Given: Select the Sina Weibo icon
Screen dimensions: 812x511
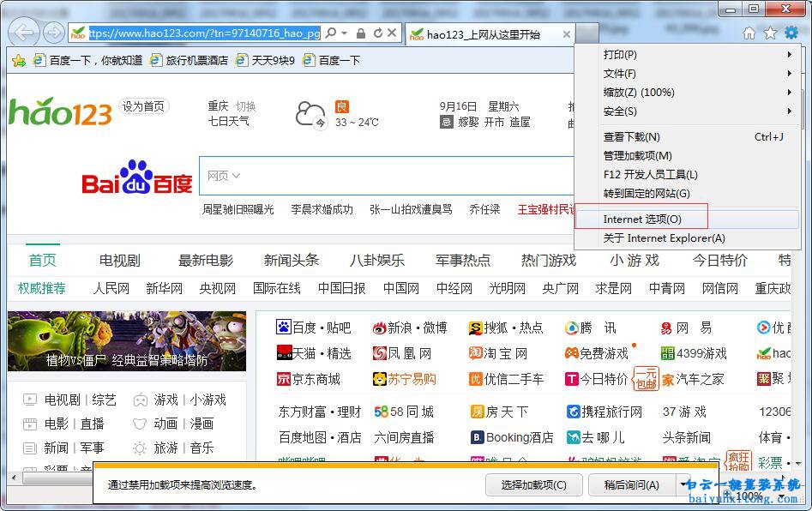Looking at the screenshot, I should point(379,328).
